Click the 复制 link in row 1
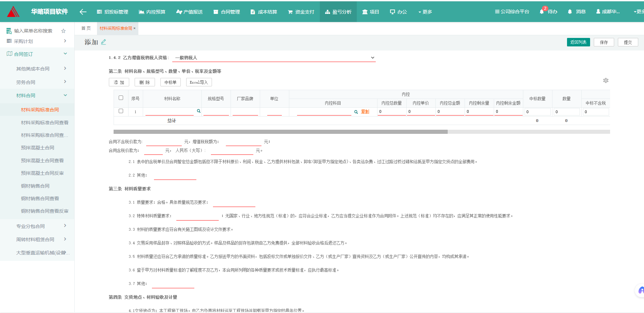The width and height of the screenshot is (644, 313). click(365, 111)
